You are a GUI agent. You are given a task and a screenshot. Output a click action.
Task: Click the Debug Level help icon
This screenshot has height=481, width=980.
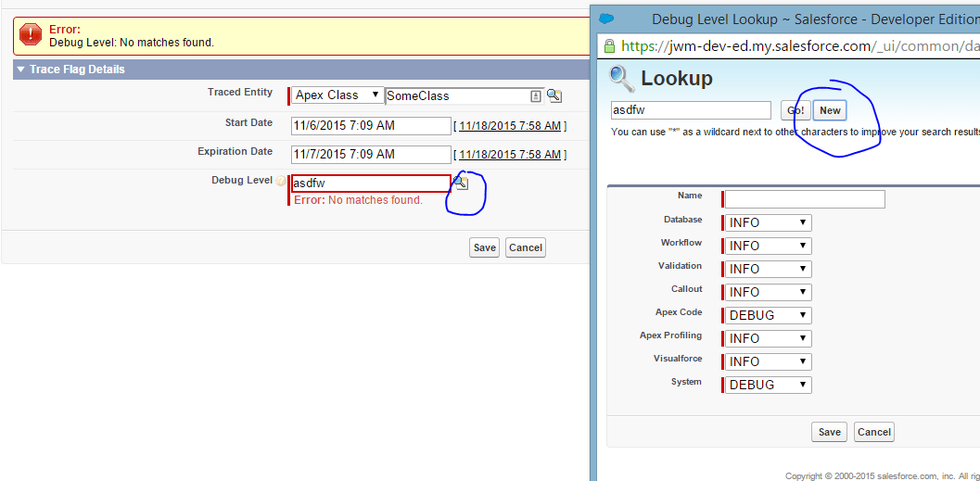pyautogui.click(x=281, y=181)
